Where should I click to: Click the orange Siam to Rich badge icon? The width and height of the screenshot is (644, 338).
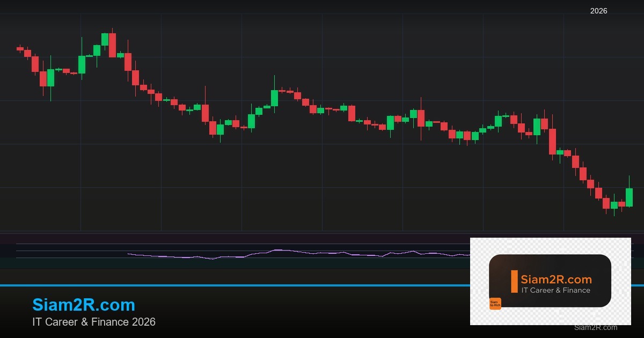(495, 304)
